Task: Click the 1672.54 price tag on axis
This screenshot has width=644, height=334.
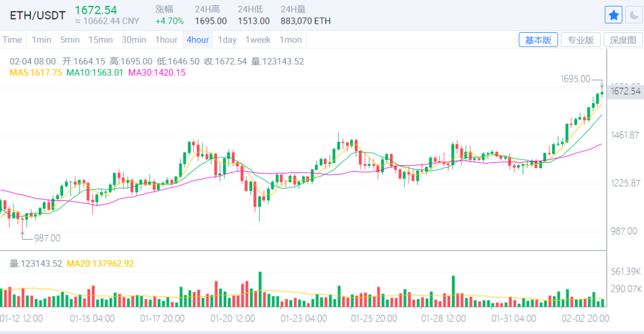Action: pos(625,91)
